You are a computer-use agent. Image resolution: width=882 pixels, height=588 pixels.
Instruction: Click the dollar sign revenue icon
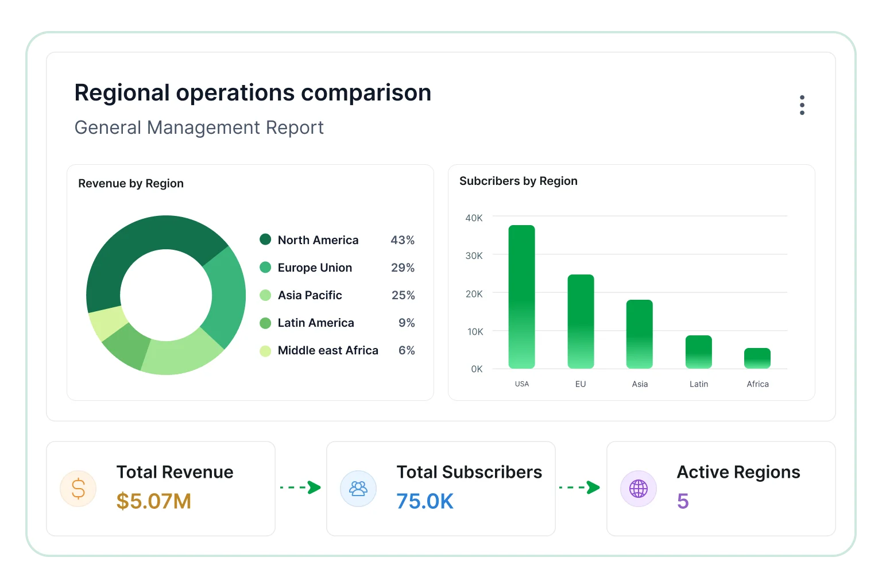[x=78, y=489]
